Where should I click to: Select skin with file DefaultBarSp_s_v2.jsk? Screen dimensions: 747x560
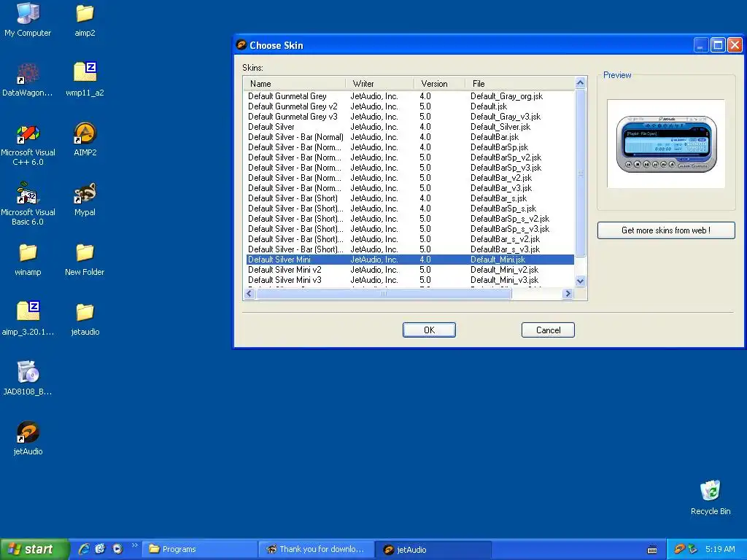coord(410,219)
